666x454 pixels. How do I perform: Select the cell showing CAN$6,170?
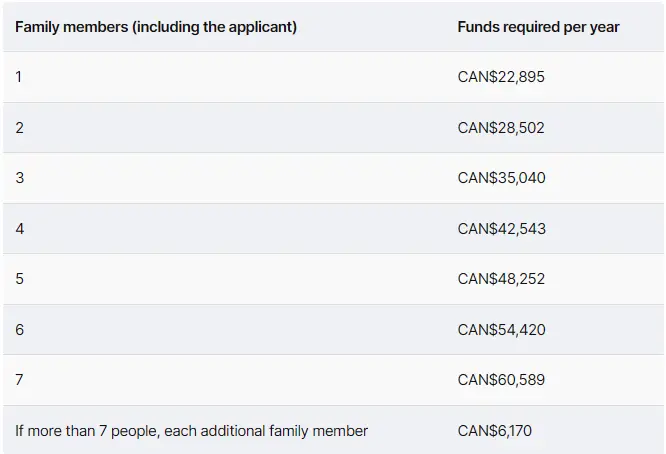tap(494, 431)
